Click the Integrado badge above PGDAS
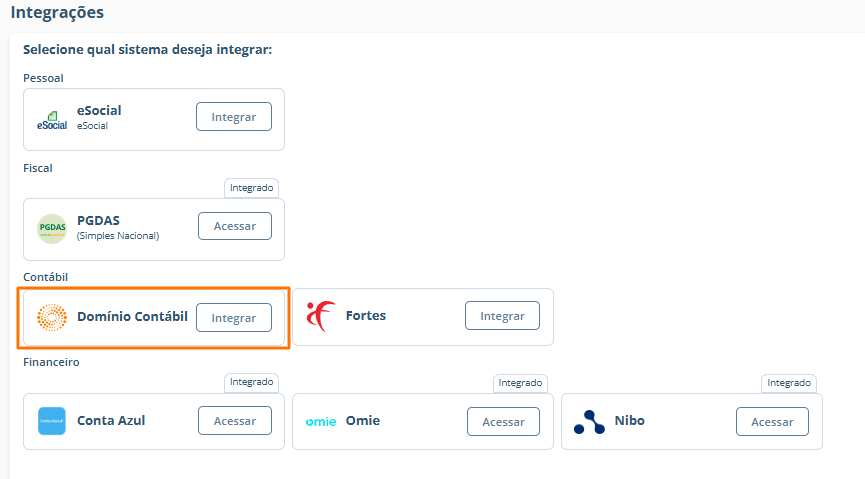Screen dimensions: 865x479 tap(252, 188)
